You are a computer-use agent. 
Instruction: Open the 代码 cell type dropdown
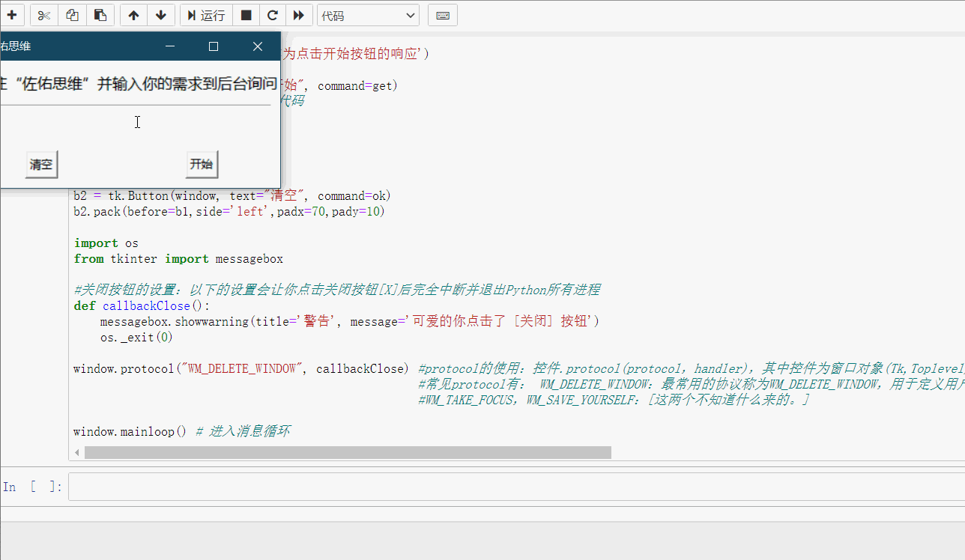click(368, 15)
